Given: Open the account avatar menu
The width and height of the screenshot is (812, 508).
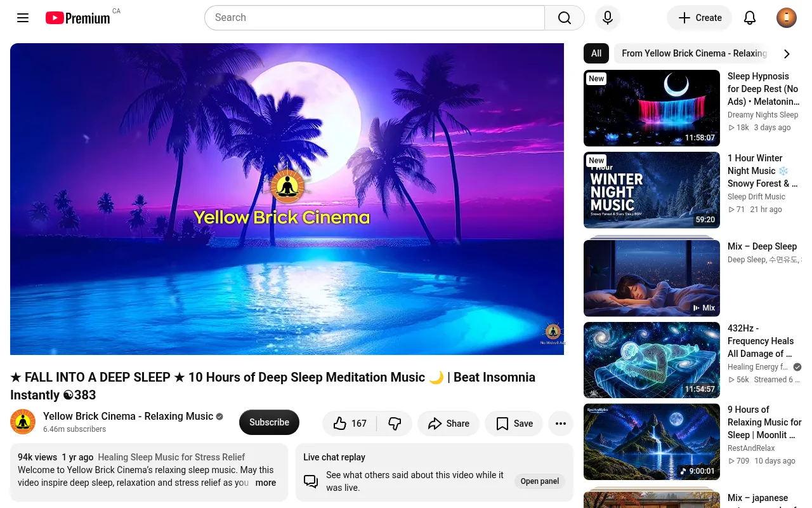Looking at the screenshot, I should (x=787, y=18).
